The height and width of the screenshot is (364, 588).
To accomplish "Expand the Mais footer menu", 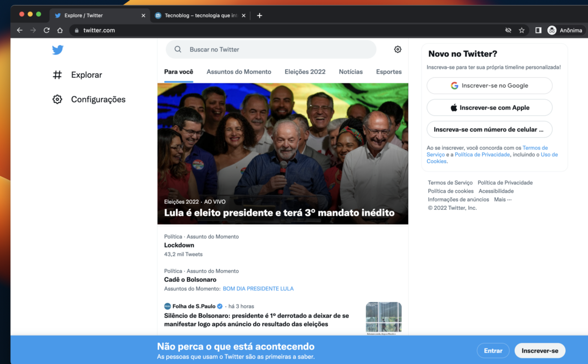I will coord(503,200).
